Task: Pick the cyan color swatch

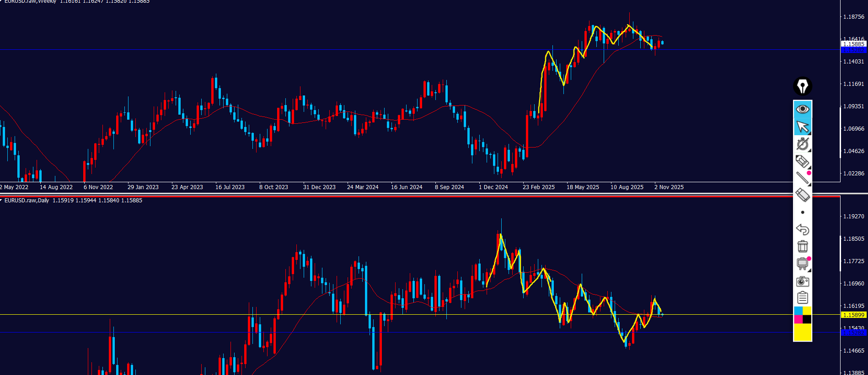Action: [x=798, y=311]
